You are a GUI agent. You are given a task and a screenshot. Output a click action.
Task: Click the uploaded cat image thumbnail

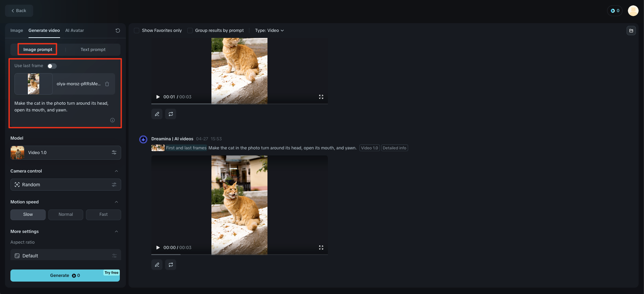click(34, 84)
